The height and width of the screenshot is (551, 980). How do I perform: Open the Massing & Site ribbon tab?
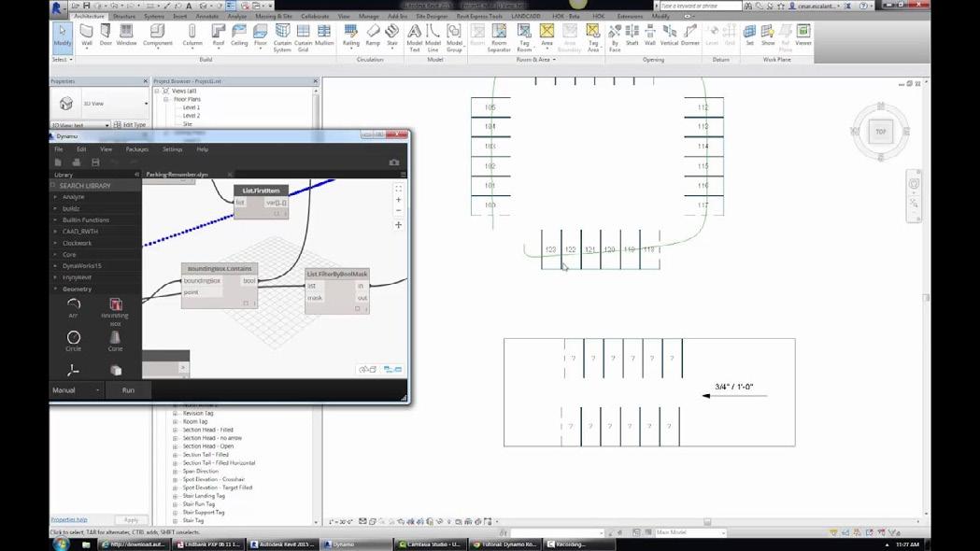(273, 16)
